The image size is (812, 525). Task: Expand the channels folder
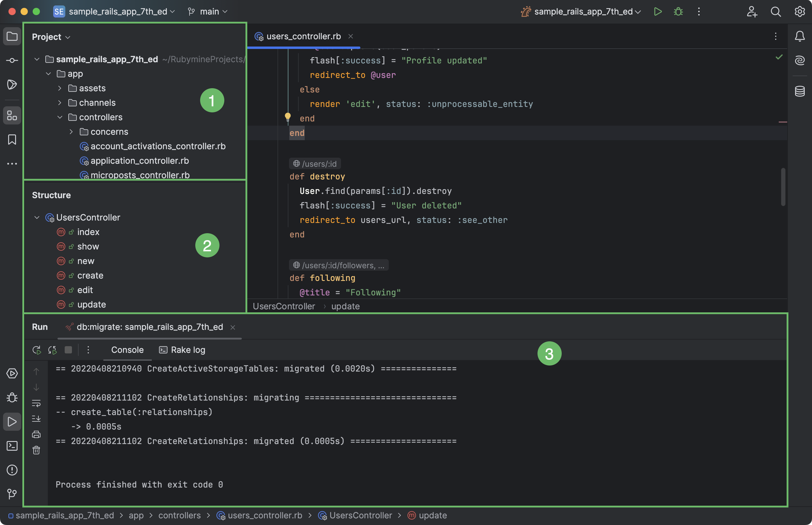60,103
